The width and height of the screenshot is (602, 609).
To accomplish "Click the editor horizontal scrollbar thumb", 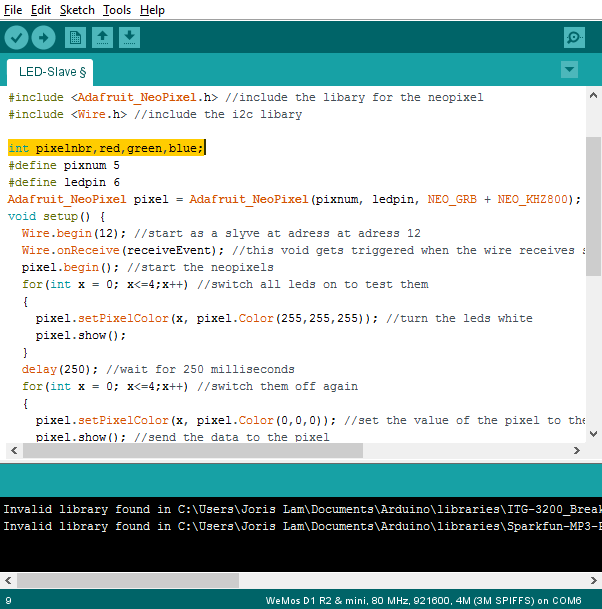I will [193, 451].
